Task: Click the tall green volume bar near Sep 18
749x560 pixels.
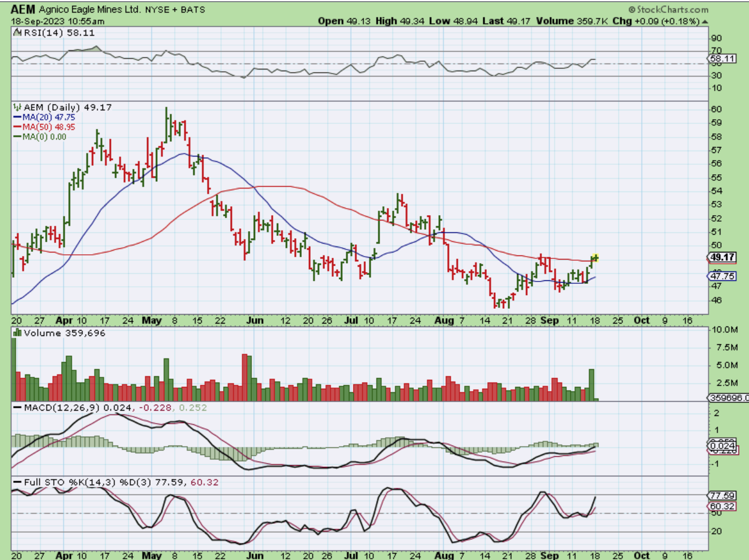Action: click(x=591, y=385)
